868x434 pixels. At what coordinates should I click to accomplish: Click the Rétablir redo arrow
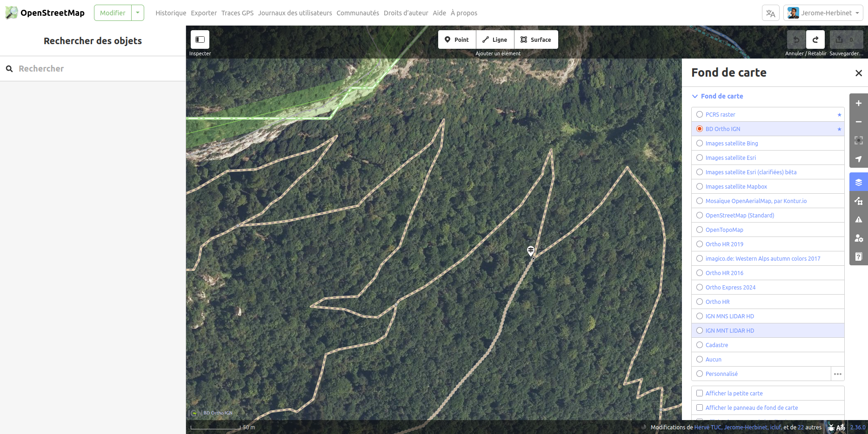coord(815,39)
